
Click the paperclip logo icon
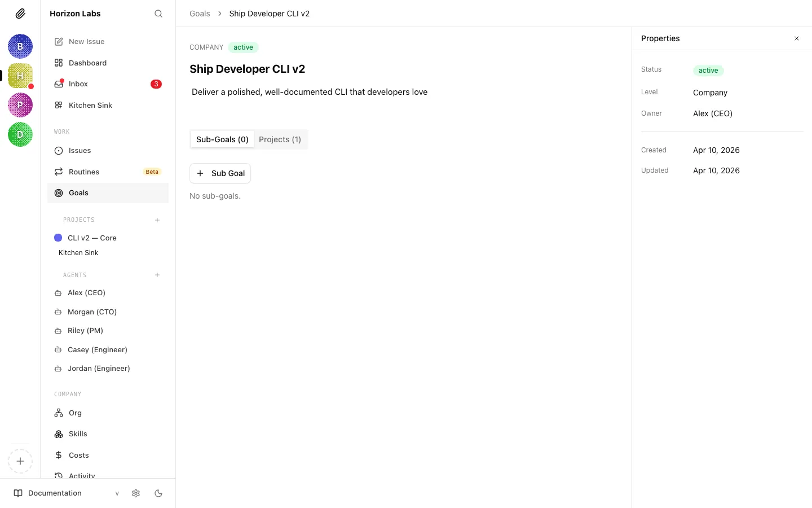click(20, 14)
